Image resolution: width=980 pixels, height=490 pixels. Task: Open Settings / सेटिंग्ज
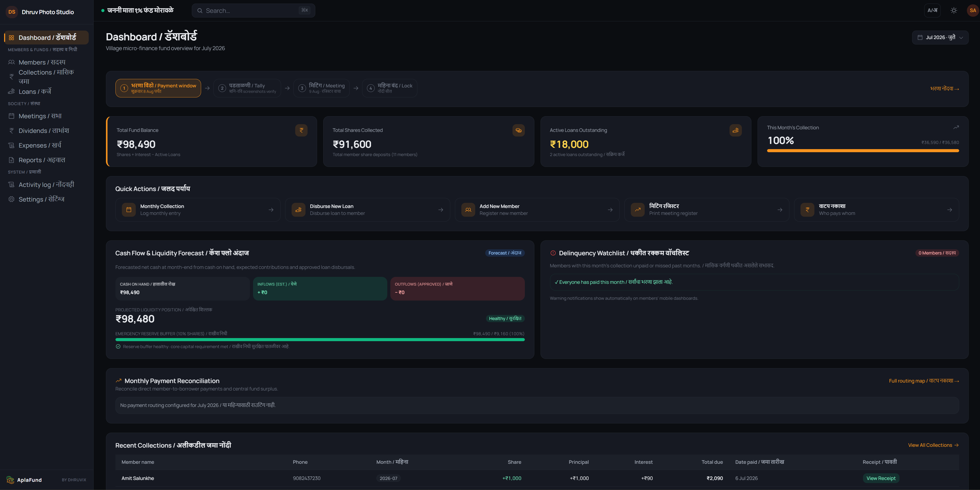pyautogui.click(x=46, y=199)
